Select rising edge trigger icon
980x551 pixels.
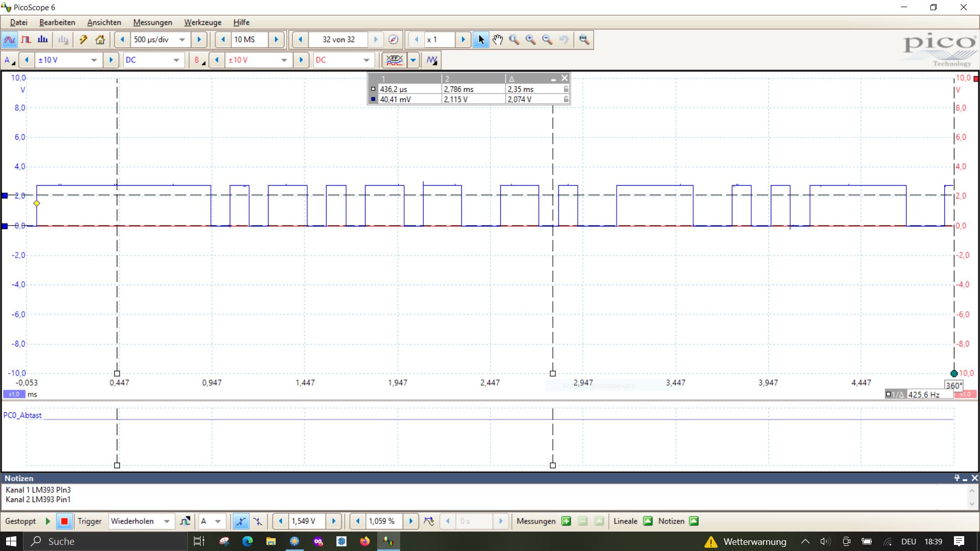(x=240, y=521)
